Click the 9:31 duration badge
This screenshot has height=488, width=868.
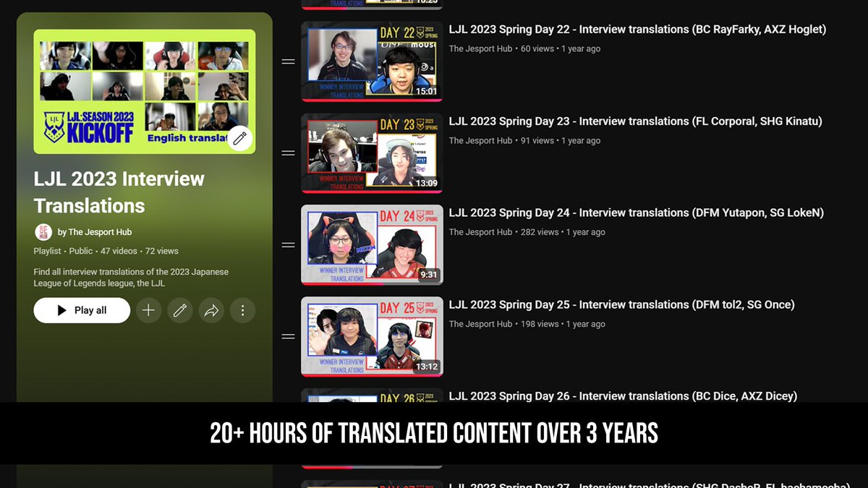click(x=429, y=275)
